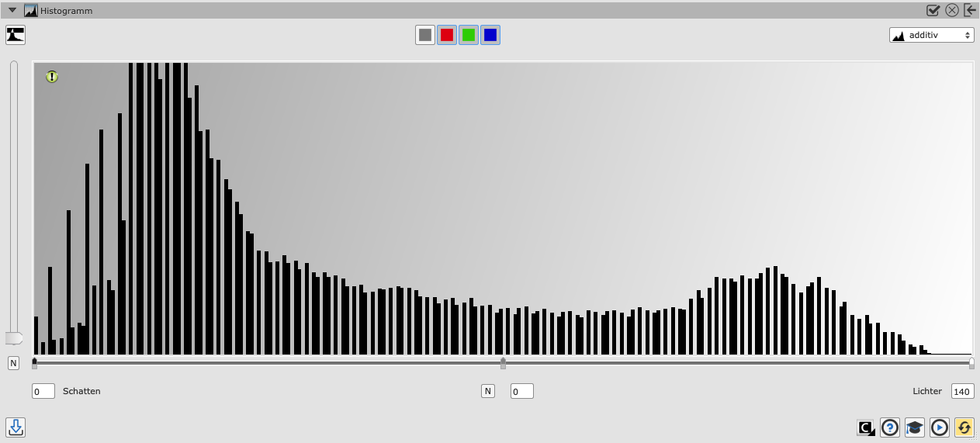Click the histogram display mode icon
980x443 pixels.
coord(16,35)
